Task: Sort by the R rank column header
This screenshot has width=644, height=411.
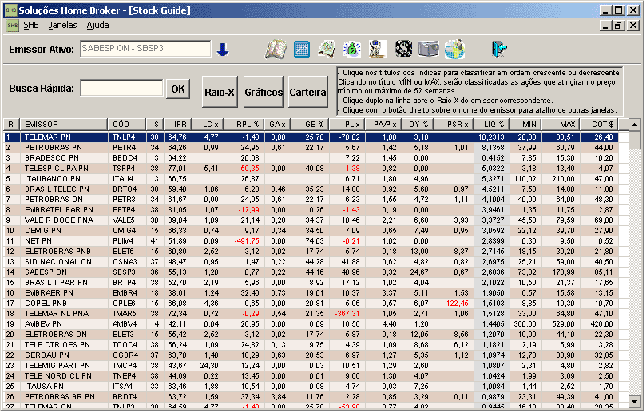Action: [12, 124]
